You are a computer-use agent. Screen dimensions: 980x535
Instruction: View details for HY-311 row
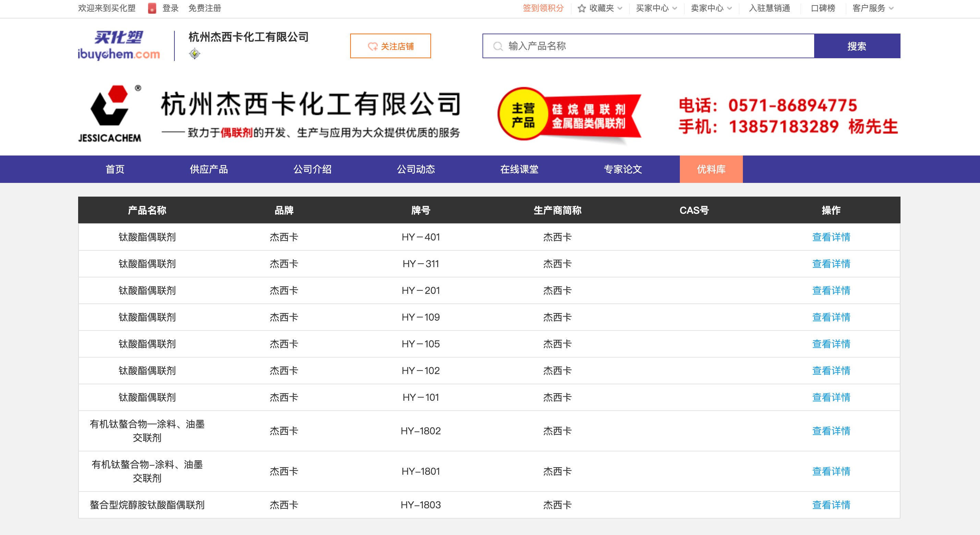tap(831, 263)
